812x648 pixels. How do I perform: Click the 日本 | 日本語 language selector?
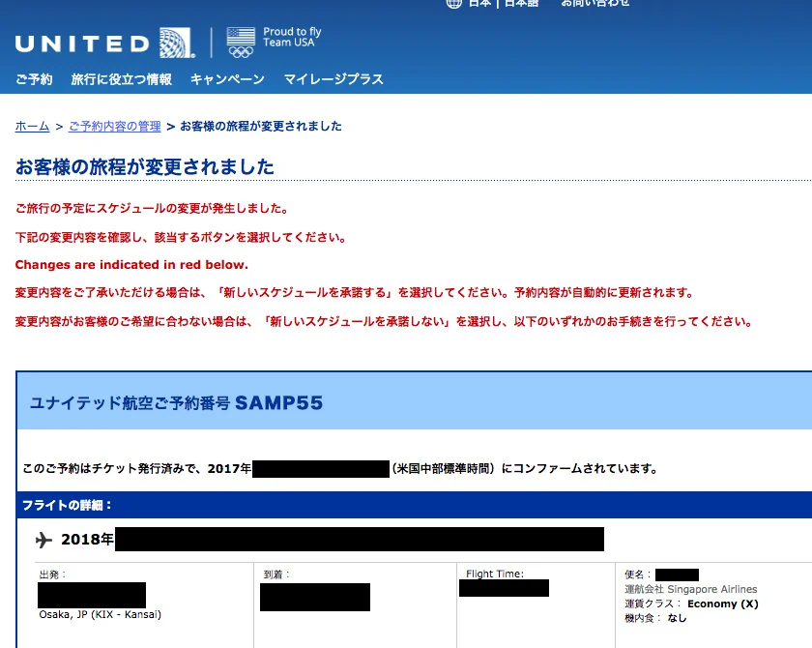pyautogui.click(x=504, y=3)
